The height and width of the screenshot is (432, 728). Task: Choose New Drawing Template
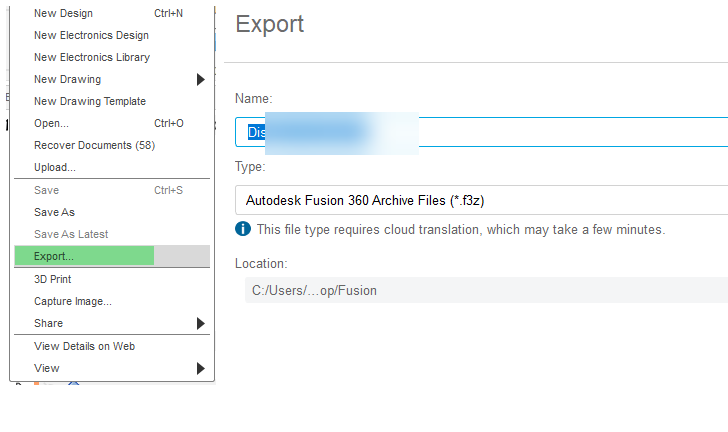(x=112, y=101)
